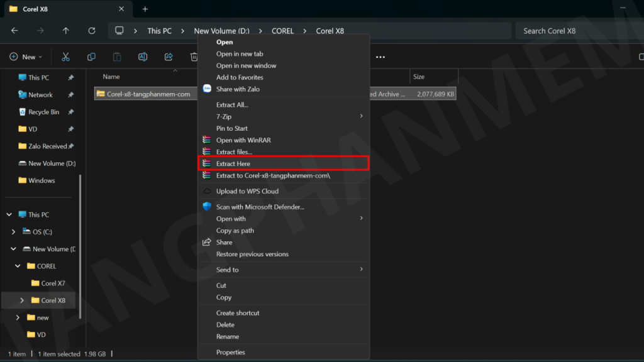
Task: Click COREL in the address breadcrumb
Action: (x=282, y=31)
